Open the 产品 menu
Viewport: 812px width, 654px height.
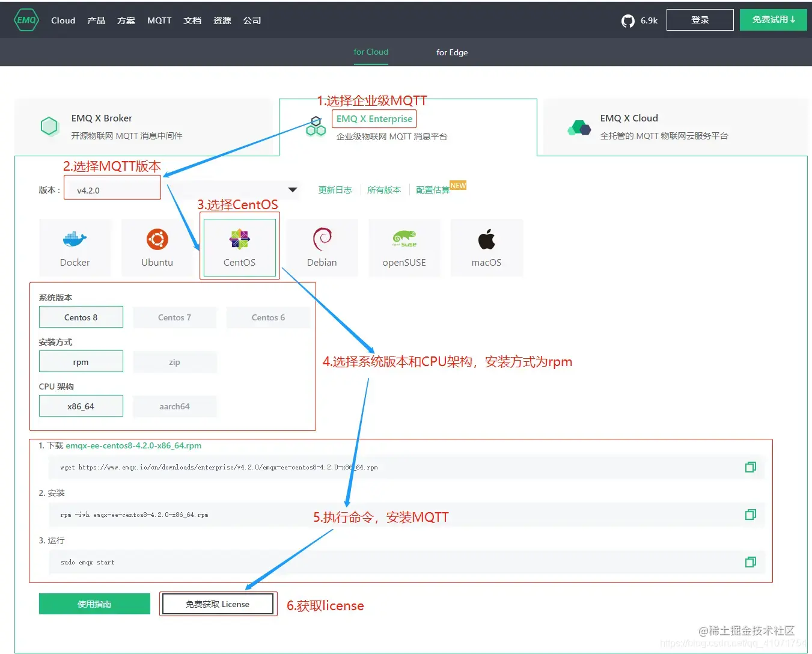point(96,20)
